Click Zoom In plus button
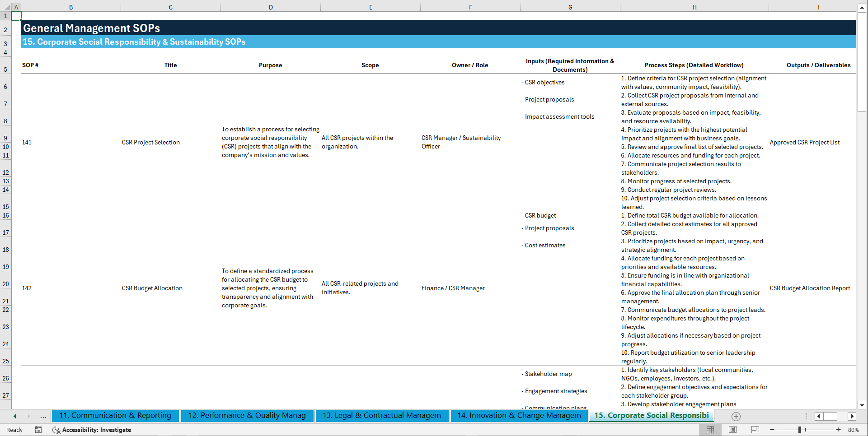 (839, 430)
